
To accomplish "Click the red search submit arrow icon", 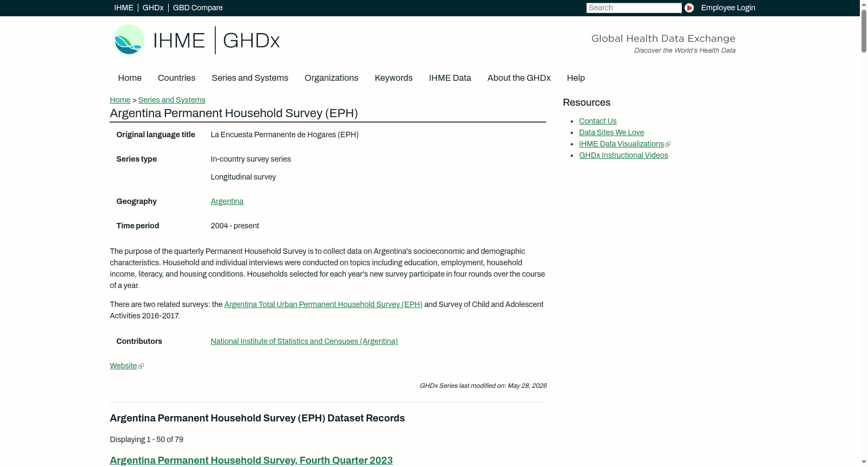I will (689, 8).
